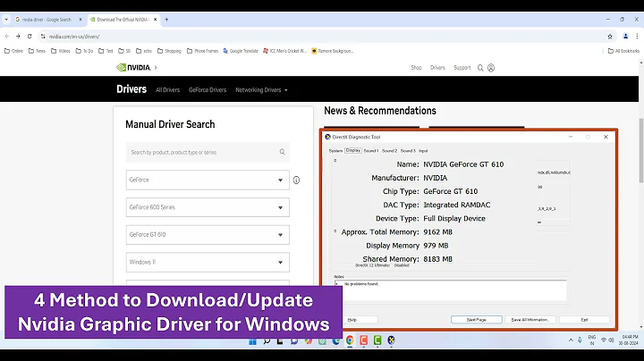Switch to the System tab in DirectX tool

click(x=335, y=151)
